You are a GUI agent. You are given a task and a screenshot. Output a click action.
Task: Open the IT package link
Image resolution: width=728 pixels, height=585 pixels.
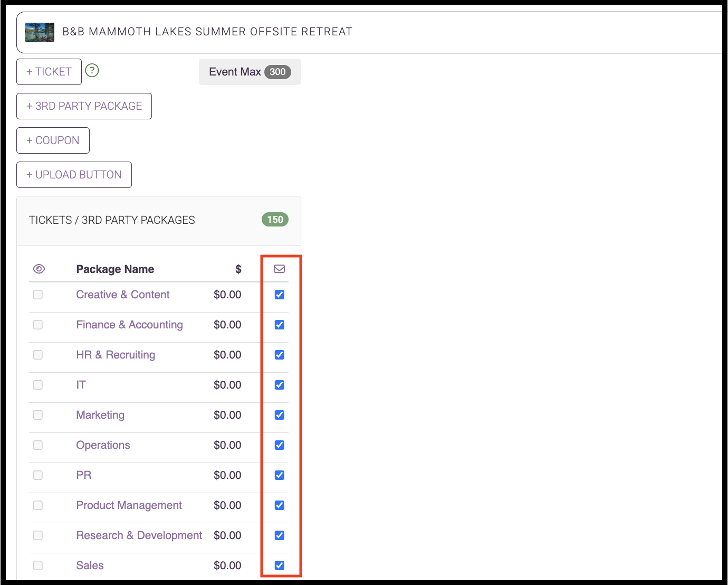(81, 385)
